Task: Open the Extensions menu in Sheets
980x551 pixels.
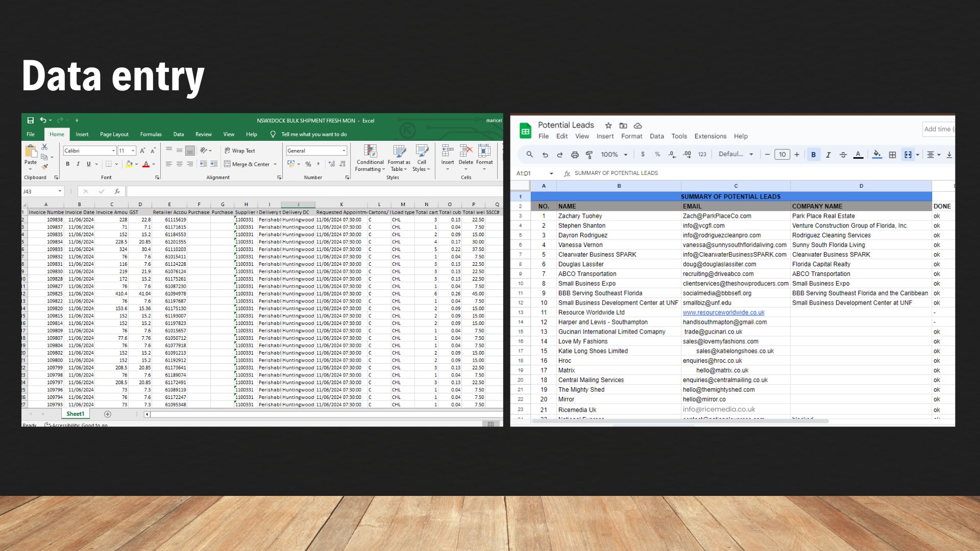Action: (710, 136)
